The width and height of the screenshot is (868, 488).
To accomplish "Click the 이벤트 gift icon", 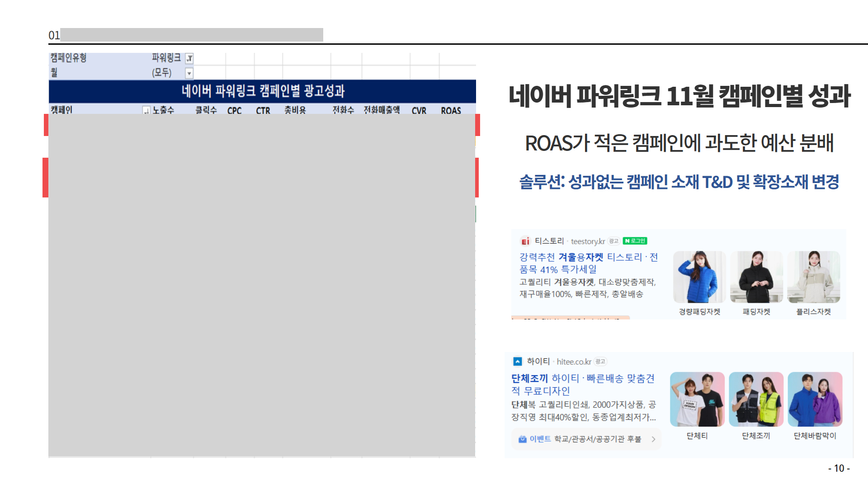I will [x=522, y=439].
